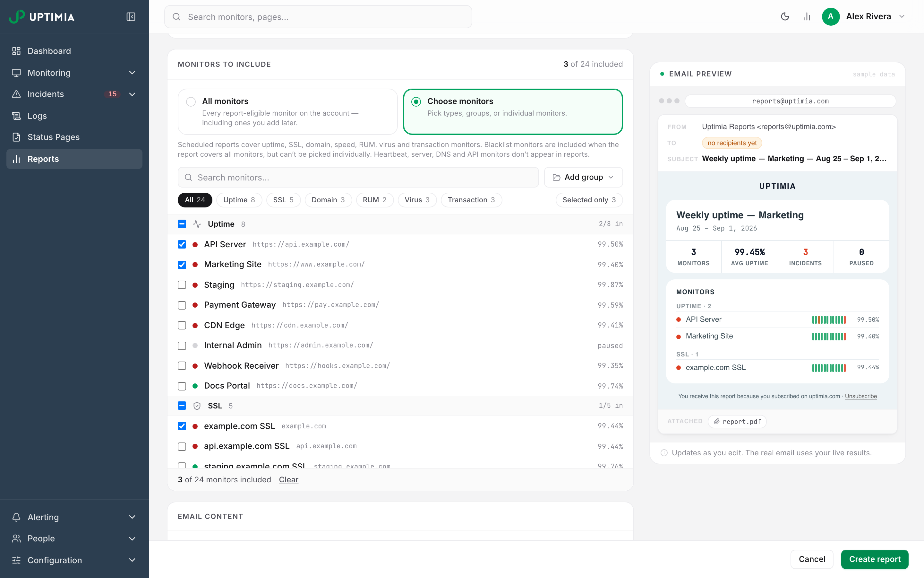Click the Alerting bell icon
This screenshot has width=924, height=578.
click(x=16, y=517)
